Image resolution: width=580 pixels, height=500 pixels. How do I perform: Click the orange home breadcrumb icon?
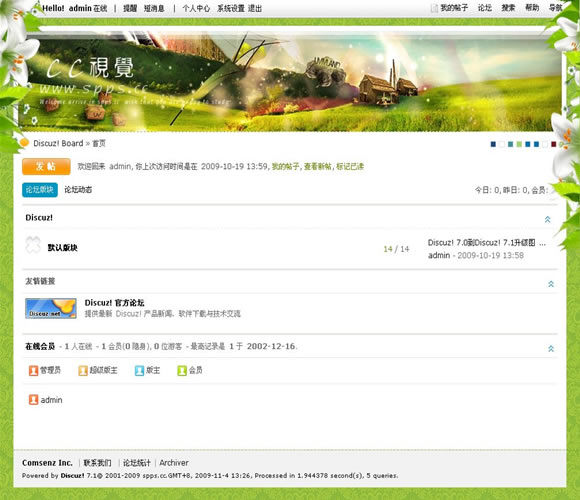[24, 143]
